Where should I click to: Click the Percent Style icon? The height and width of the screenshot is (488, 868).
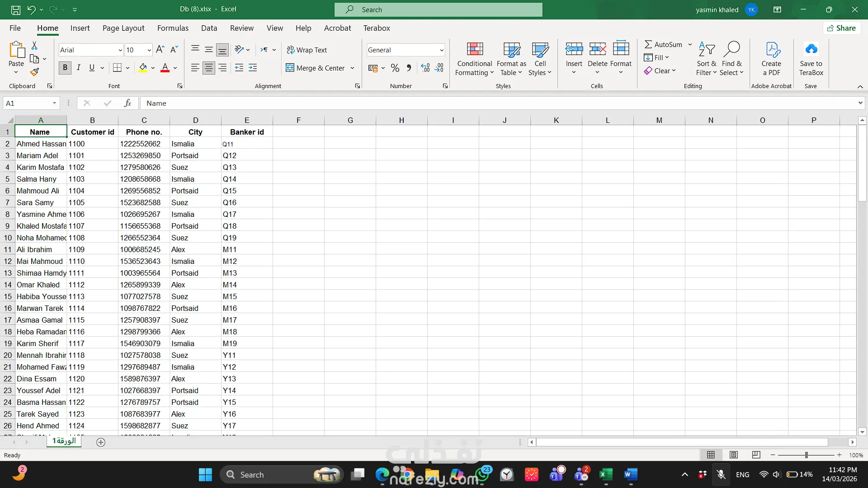pos(395,68)
